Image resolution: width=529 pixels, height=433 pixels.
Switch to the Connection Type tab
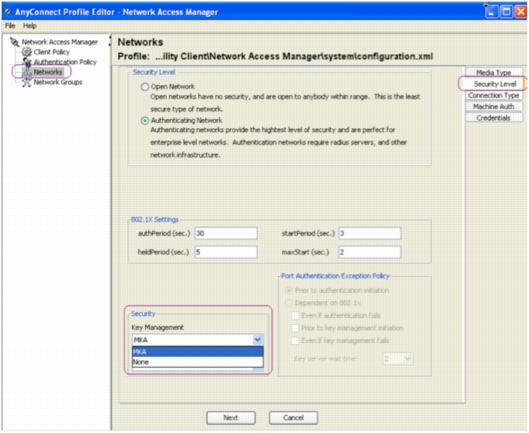pos(494,96)
